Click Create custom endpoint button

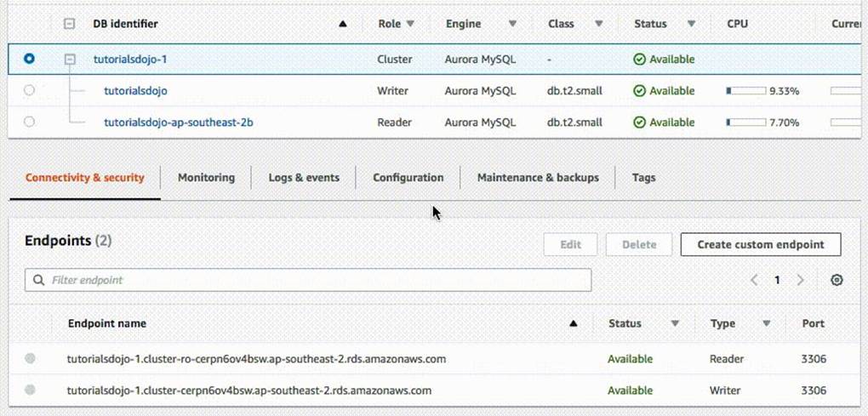tap(760, 244)
